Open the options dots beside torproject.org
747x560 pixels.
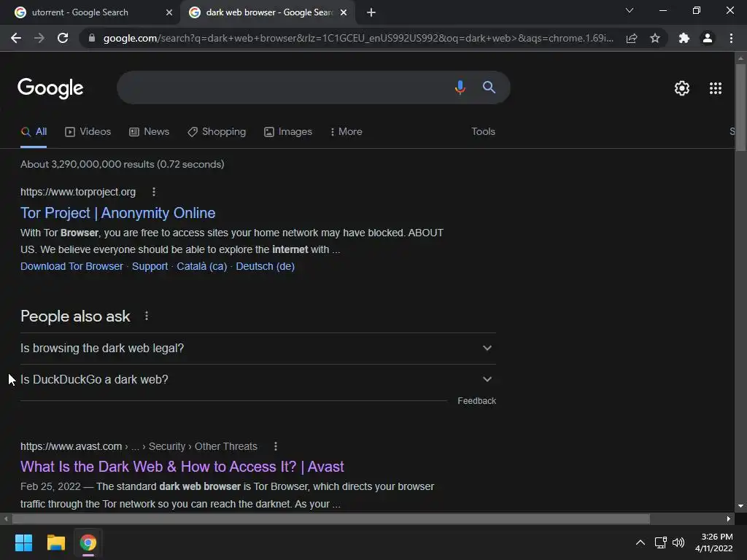pos(153,192)
